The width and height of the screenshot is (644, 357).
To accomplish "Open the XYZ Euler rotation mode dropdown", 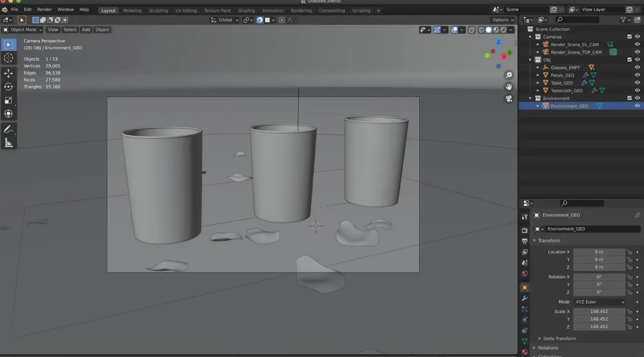I will click(600, 302).
